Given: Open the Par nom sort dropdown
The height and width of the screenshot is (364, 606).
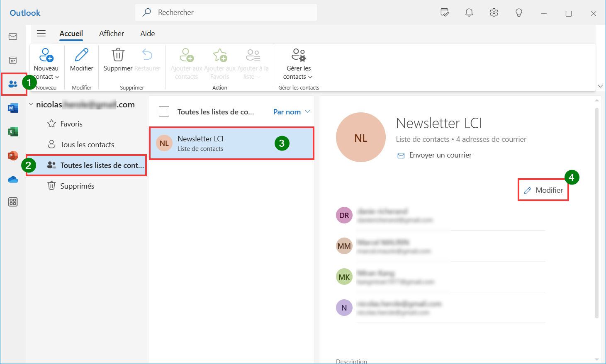Looking at the screenshot, I should point(292,112).
